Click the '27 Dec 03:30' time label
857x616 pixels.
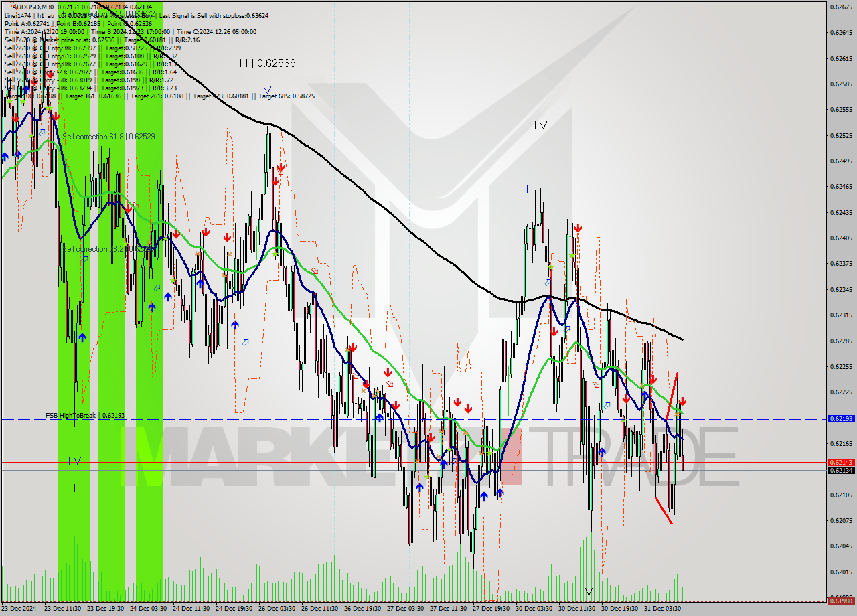pos(406,609)
